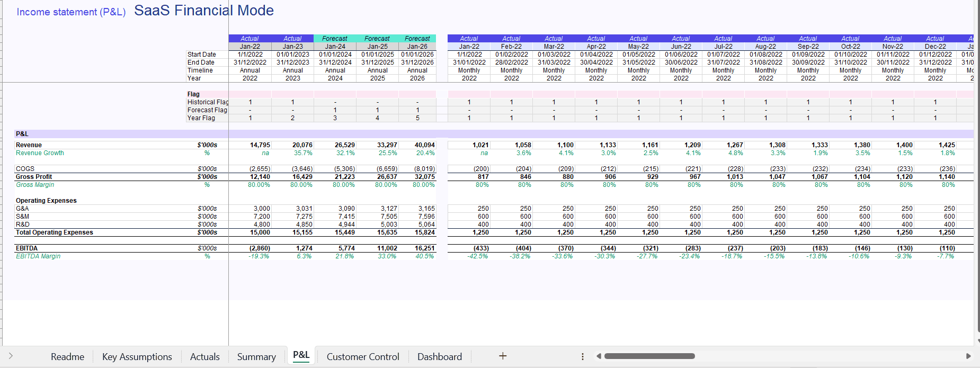Open the Key Assumptions sheet tab
Screen dimensions: 980x368
137,357
